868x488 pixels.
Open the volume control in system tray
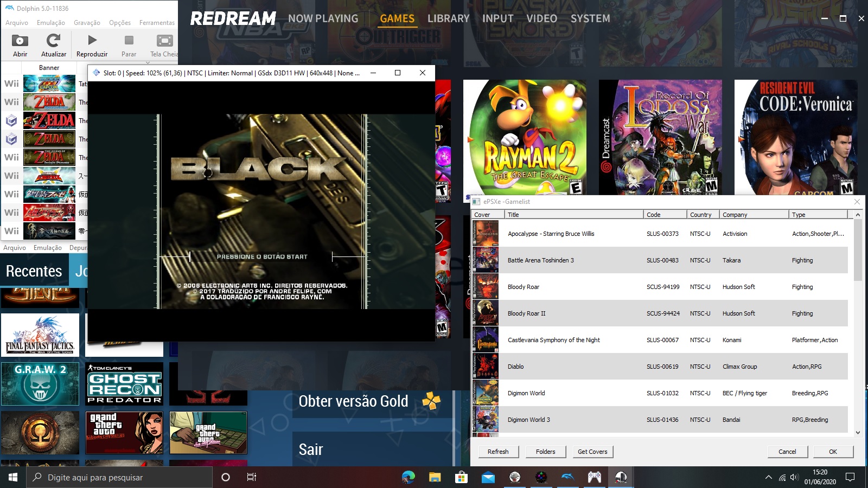[x=794, y=477]
